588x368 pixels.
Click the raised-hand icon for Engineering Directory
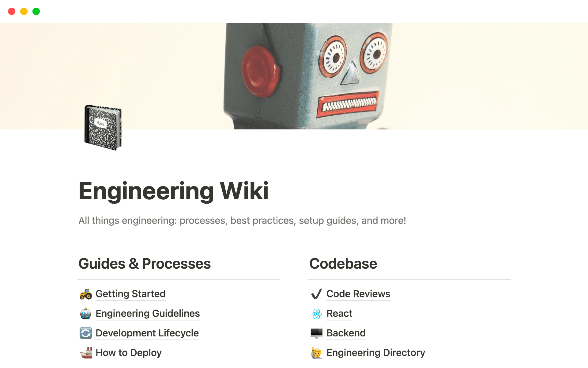click(x=317, y=353)
